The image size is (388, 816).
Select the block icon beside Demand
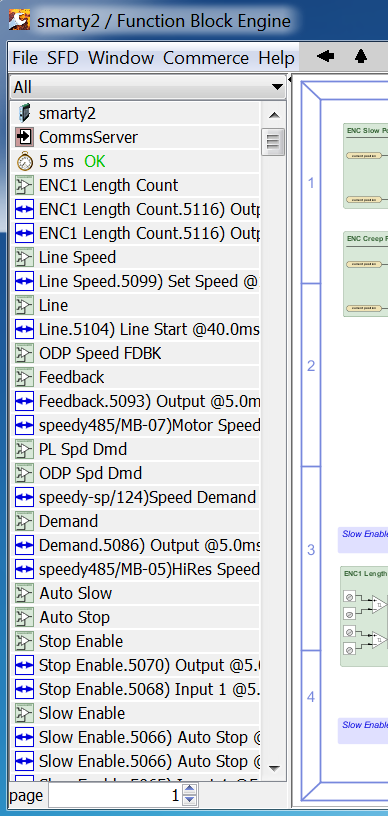[x=24, y=521]
